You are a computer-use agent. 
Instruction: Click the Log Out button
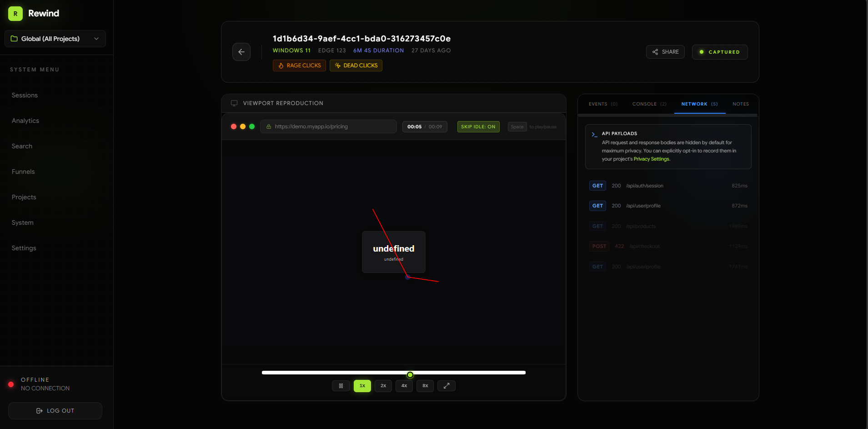pos(55,411)
